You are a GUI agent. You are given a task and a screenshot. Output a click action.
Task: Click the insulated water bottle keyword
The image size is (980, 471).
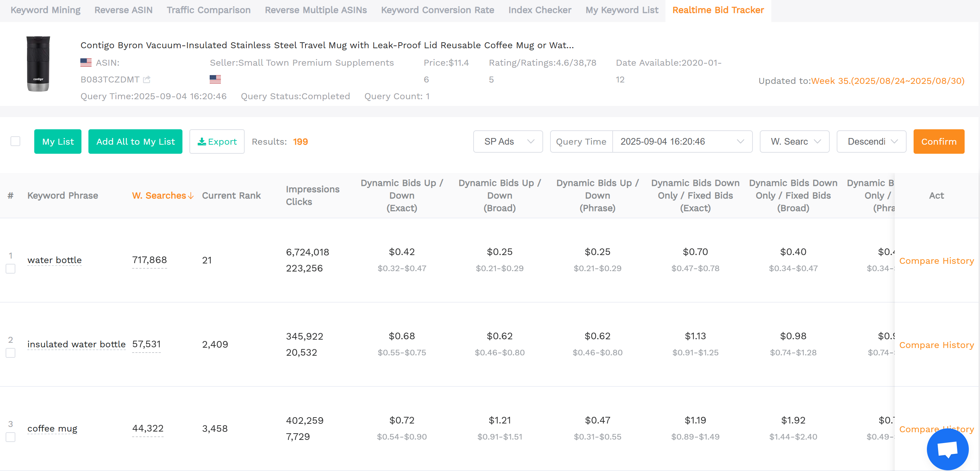click(77, 344)
